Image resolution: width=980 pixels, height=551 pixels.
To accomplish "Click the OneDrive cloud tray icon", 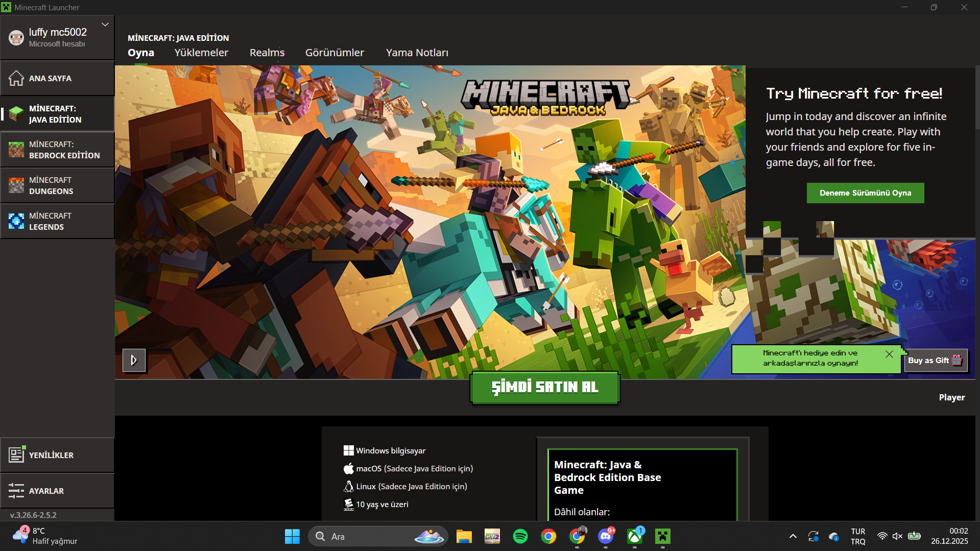I will click(x=833, y=536).
